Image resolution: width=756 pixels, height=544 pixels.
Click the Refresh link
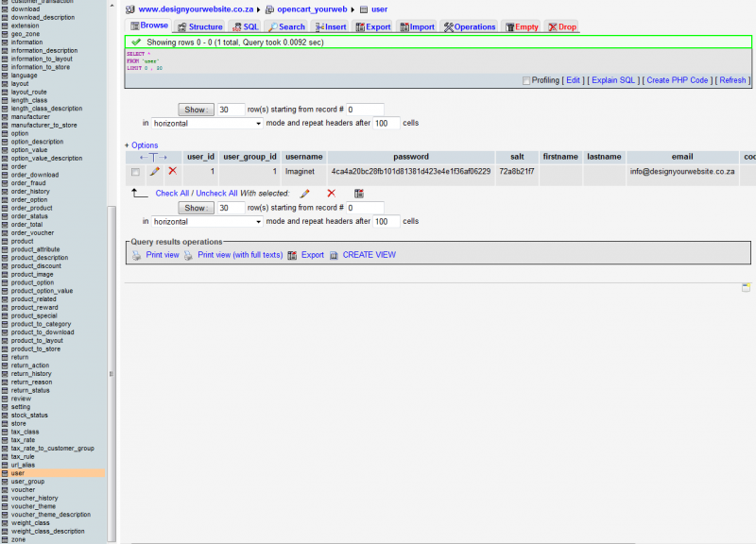732,80
